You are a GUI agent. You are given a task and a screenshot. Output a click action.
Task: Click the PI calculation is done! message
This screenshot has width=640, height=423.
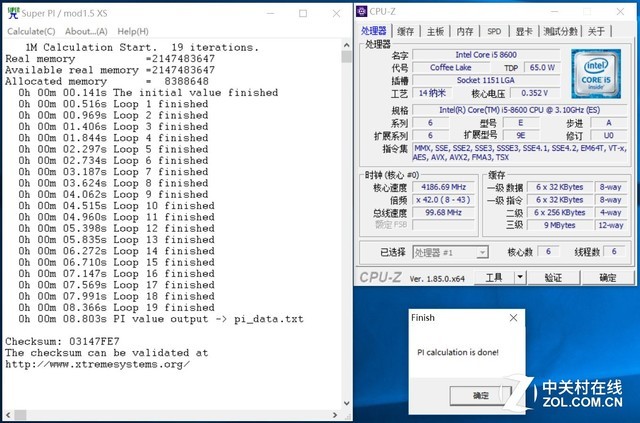(458, 352)
